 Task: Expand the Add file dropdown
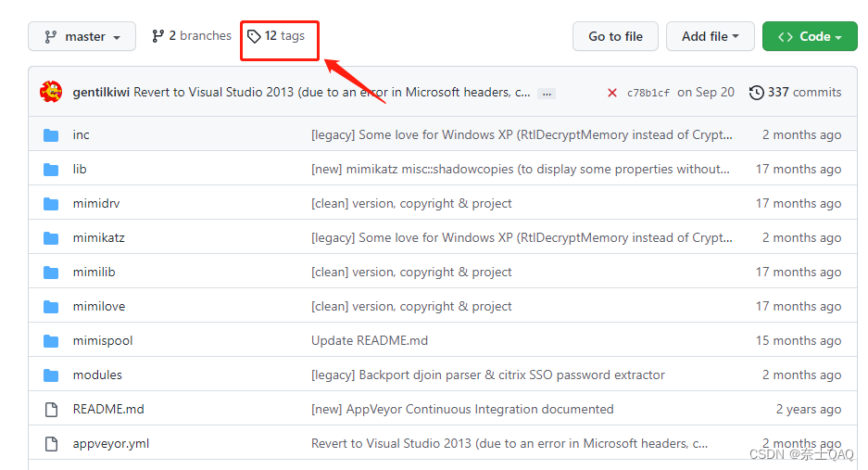[711, 36]
